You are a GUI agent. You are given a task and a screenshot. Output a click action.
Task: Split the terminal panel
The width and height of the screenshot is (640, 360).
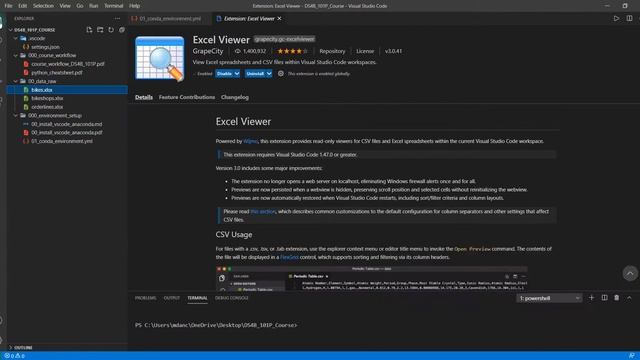604,298
